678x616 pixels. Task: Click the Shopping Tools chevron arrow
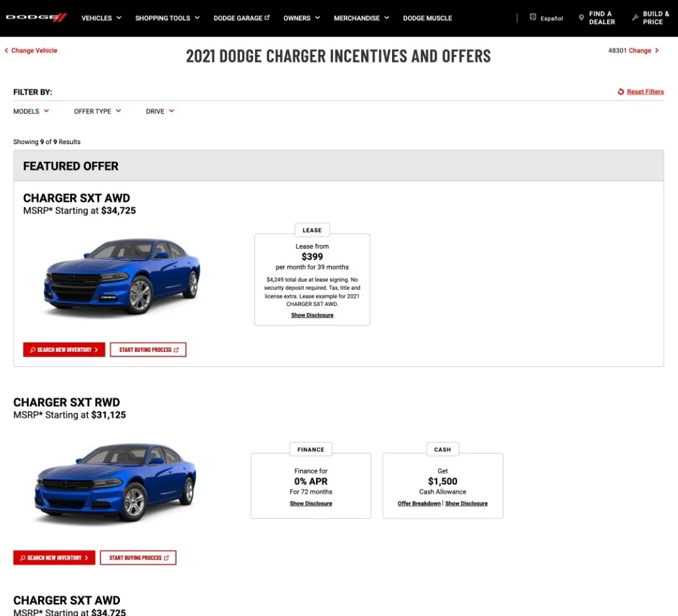197,18
